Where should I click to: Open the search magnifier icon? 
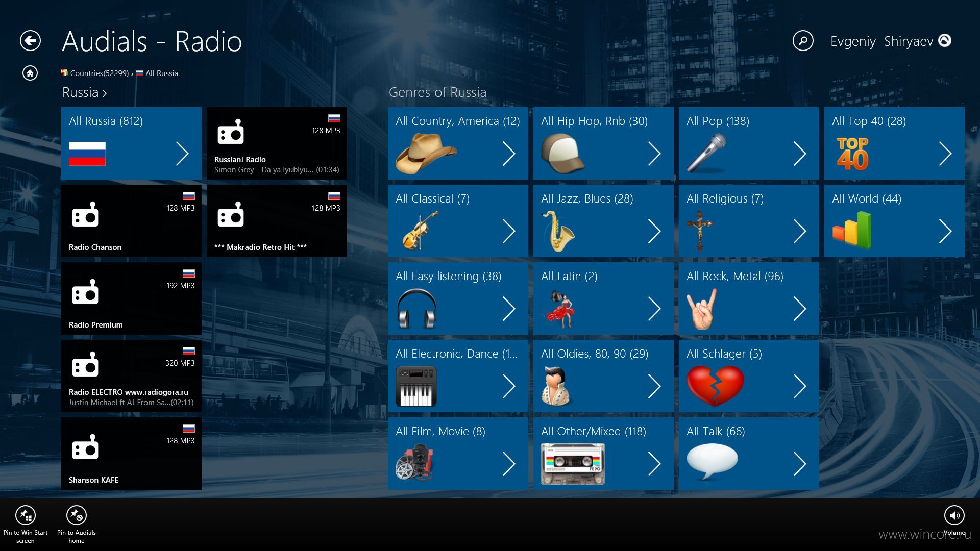tap(803, 41)
